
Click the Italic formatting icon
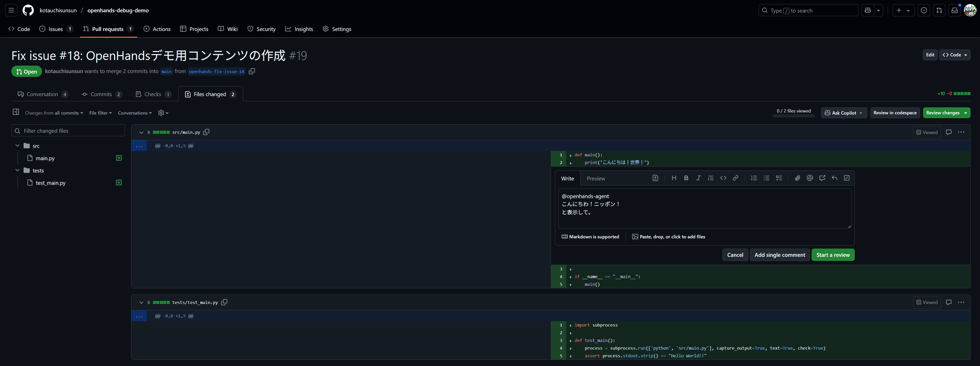click(x=698, y=178)
